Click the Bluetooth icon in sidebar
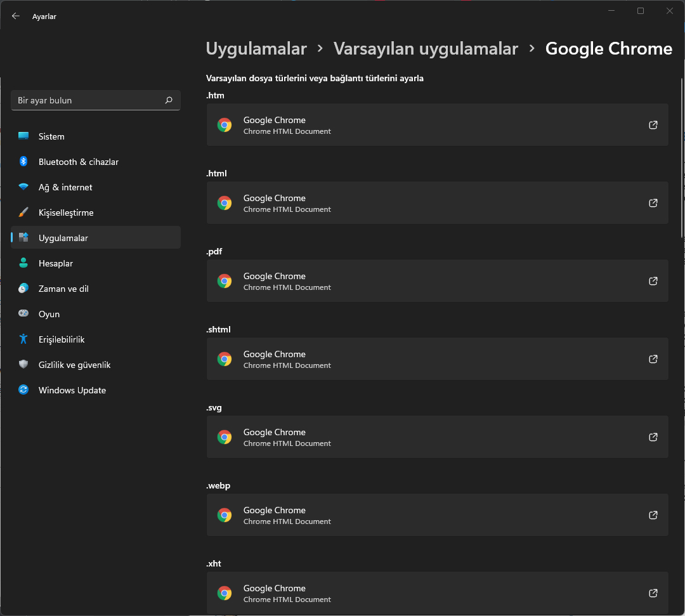This screenshot has width=685, height=616. tap(23, 162)
